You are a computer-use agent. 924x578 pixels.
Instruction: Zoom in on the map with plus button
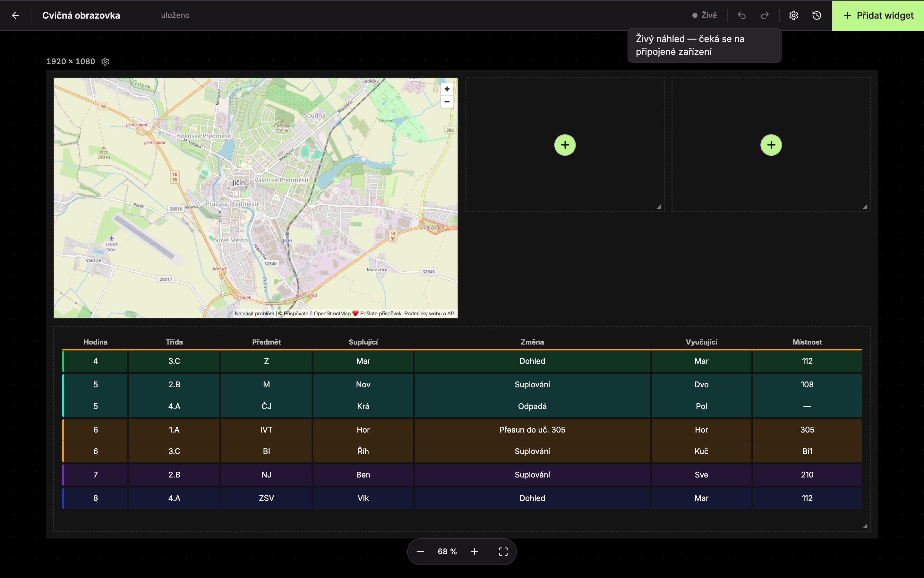pyautogui.click(x=447, y=89)
